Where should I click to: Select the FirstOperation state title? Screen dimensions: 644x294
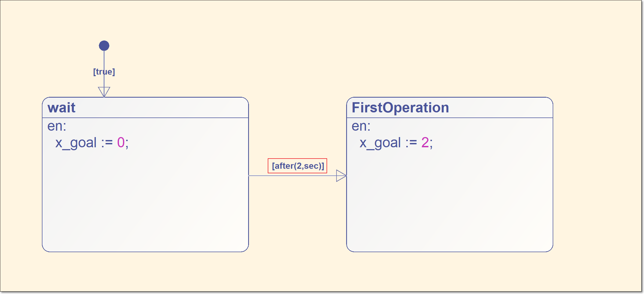coord(400,108)
